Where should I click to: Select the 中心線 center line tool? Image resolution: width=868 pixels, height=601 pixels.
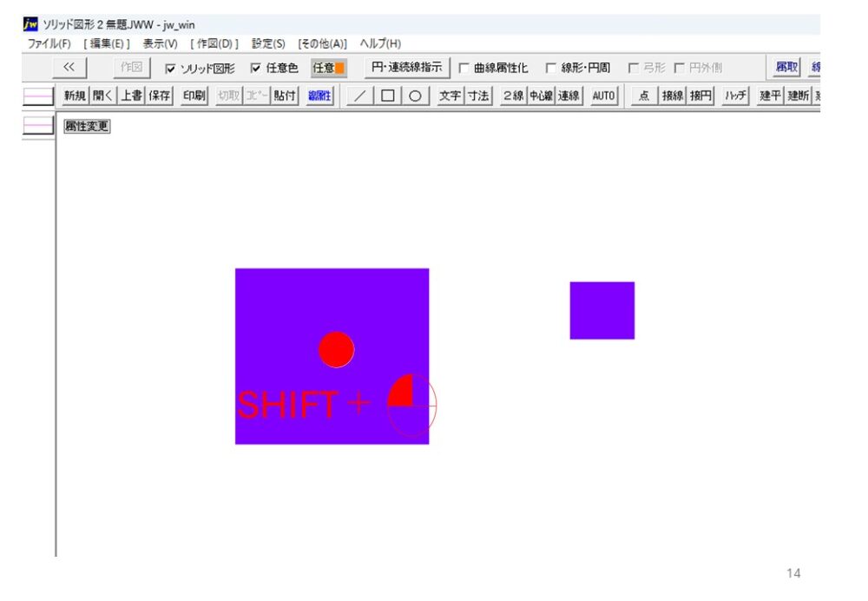(541, 96)
